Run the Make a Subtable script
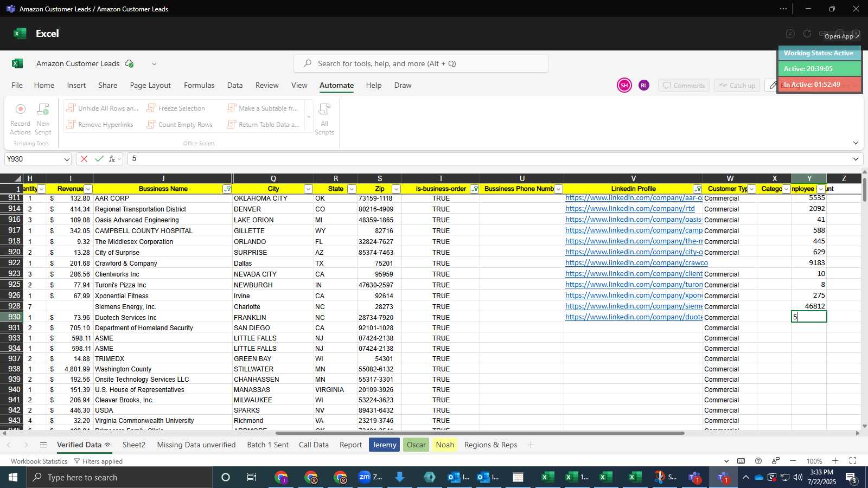 point(263,108)
